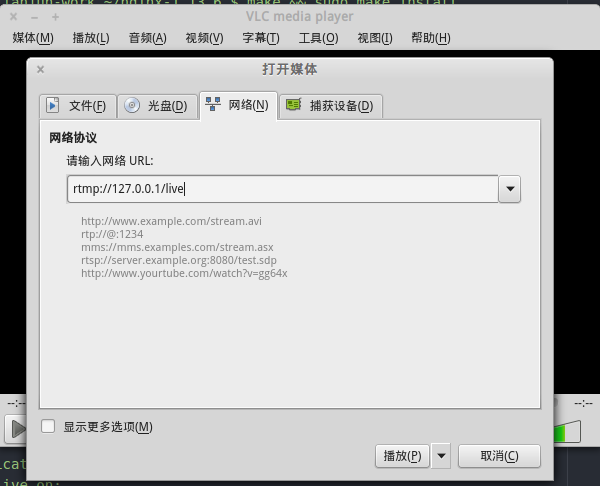Select the 网络(N) tab
The width and height of the screenshot is (600, 486).
coord(238,105)
